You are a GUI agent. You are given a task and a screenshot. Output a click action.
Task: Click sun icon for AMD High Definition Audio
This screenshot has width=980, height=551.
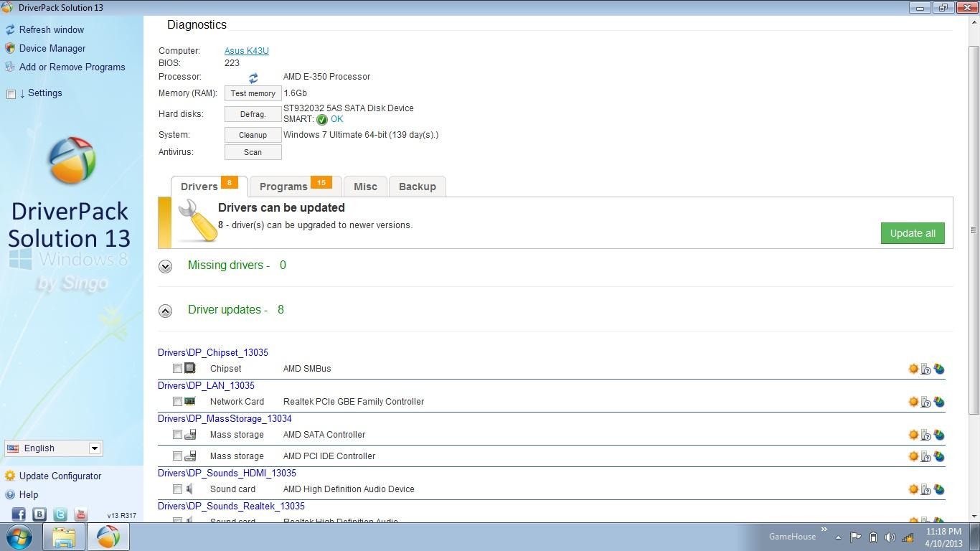(913, 489)
